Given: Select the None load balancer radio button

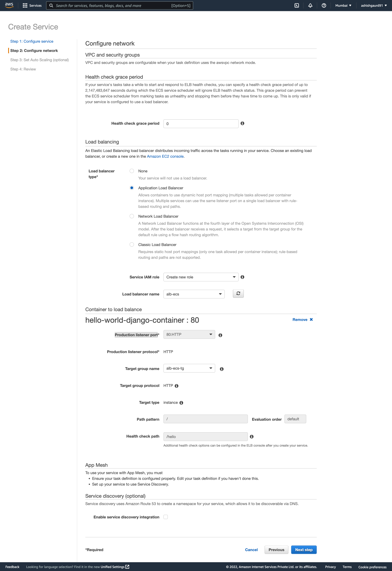Looking at the screenshot, I should click(x=132, y=170).
